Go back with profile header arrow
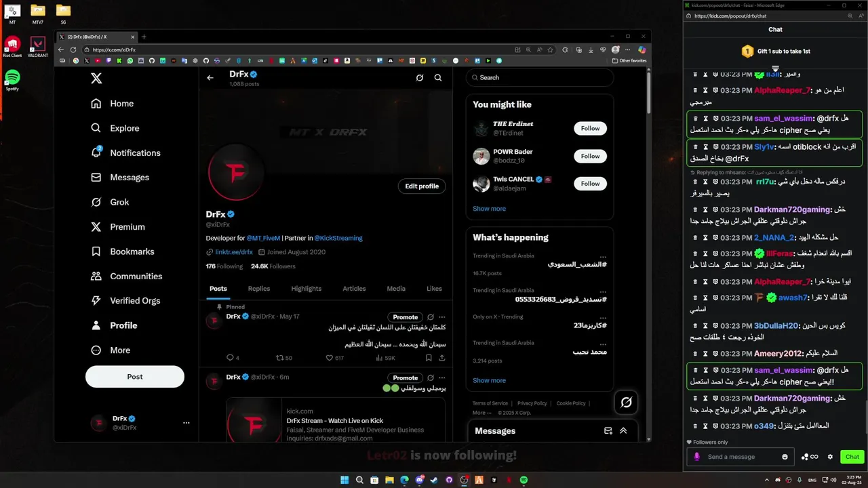The image size is (868, 488). coord(210,78)
